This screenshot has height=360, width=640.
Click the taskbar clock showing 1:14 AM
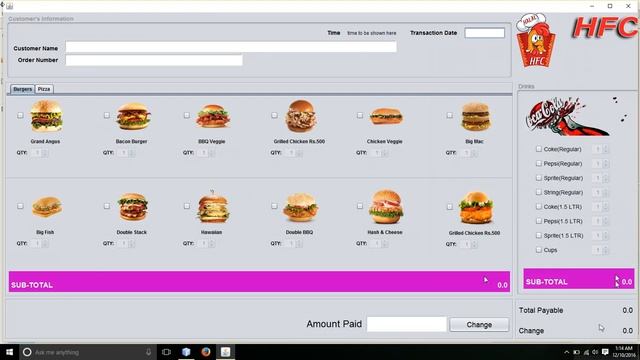pos(623,352)
